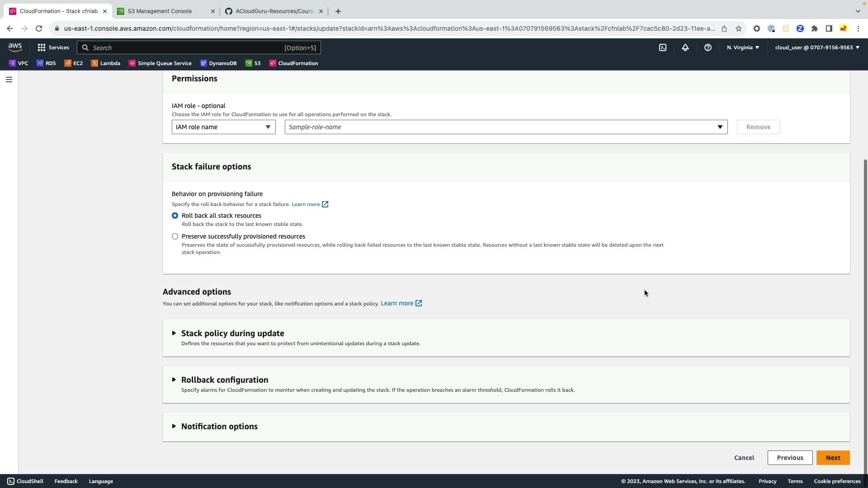
Task: Select Roll back all stack resources
Action: click(x=175, y=216)
